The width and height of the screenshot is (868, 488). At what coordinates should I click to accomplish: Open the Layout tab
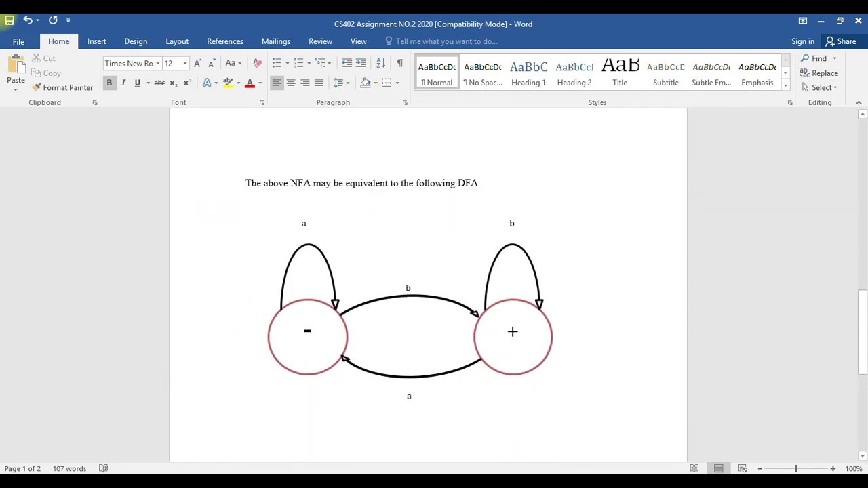(177, 41)
